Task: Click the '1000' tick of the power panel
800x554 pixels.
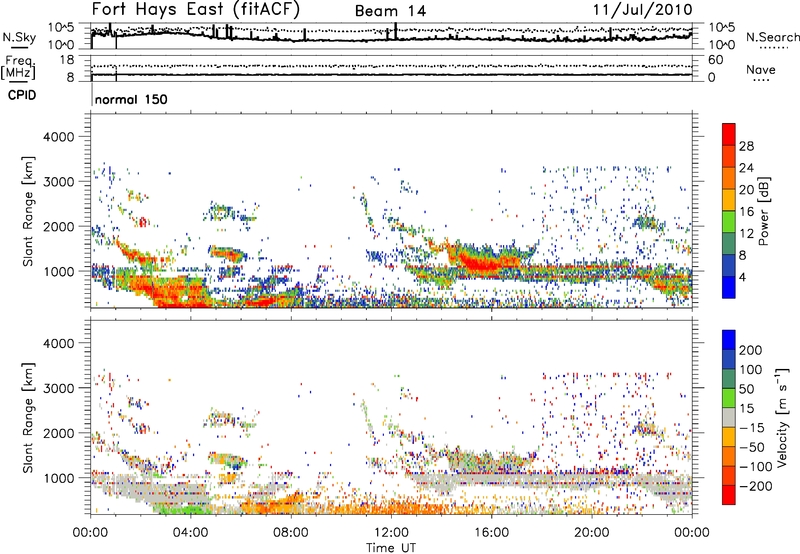Action: point(59,271)
